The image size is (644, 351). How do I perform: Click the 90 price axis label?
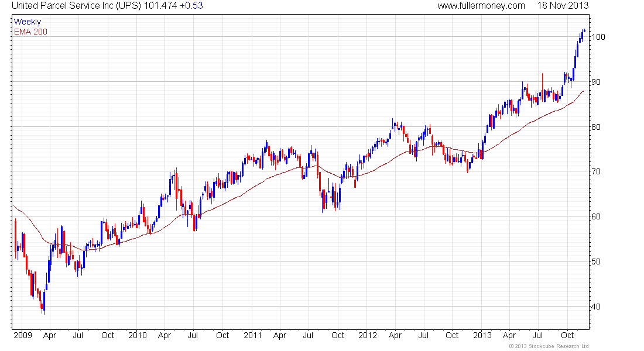[595, 82]
